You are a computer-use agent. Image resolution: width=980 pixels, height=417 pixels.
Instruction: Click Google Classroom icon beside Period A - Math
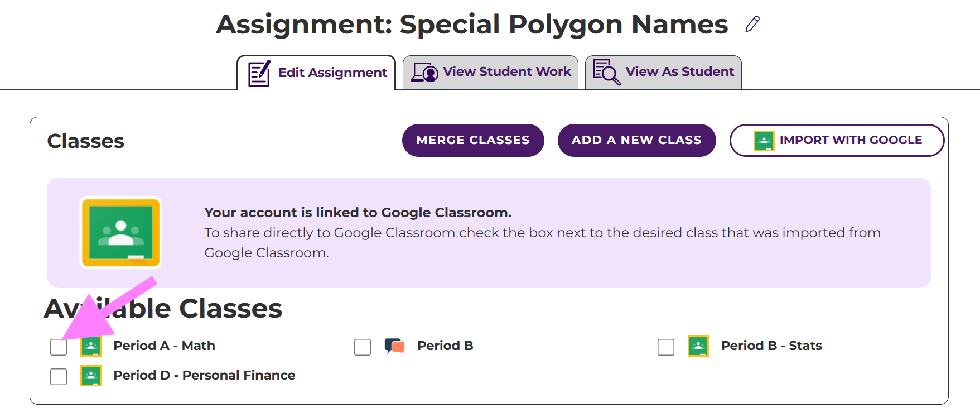(91, 346)
